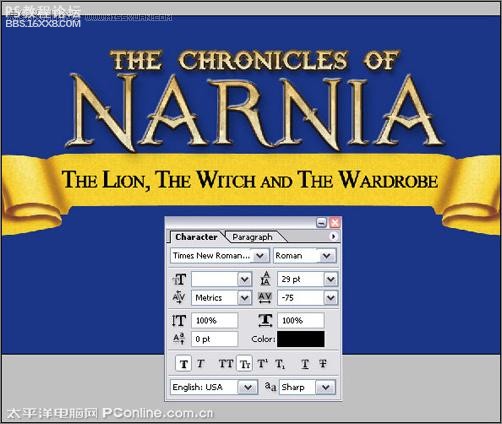Apply Superscript text style

tap(263, 364)
